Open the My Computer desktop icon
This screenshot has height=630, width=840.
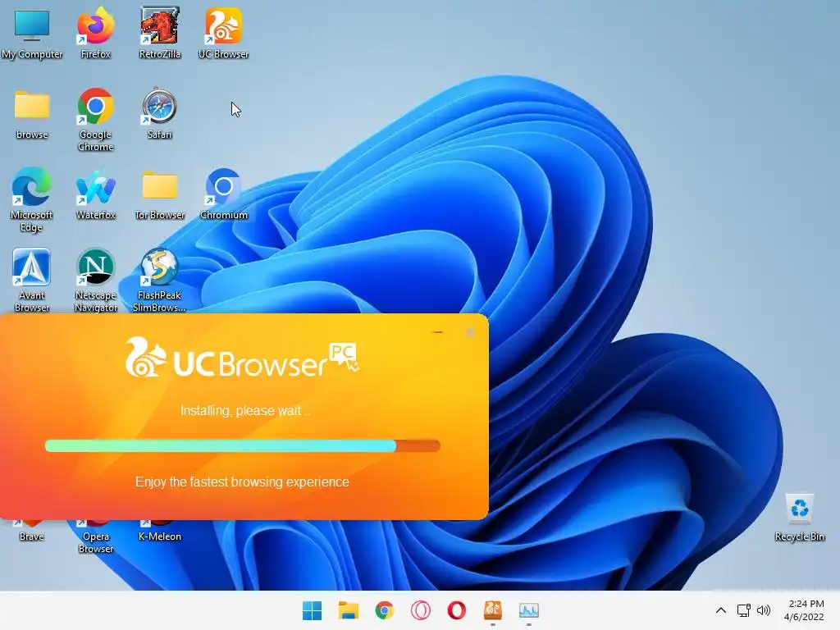click(32, 33)
